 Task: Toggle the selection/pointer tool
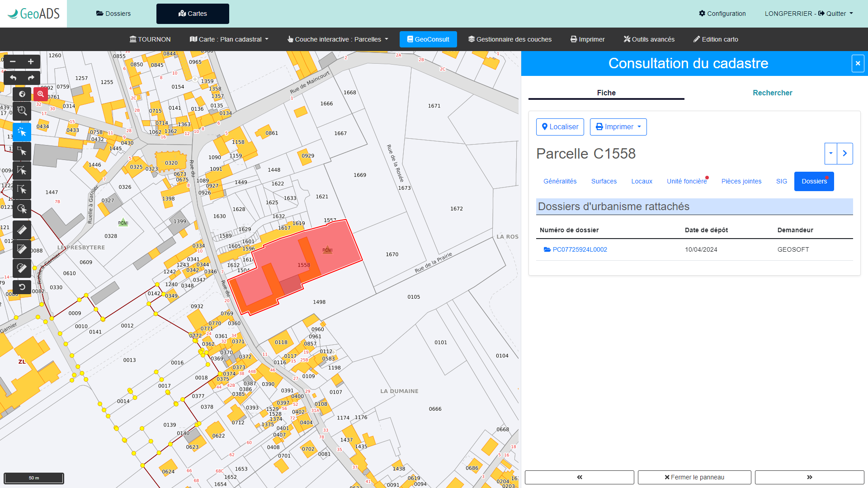click(22, 132)
